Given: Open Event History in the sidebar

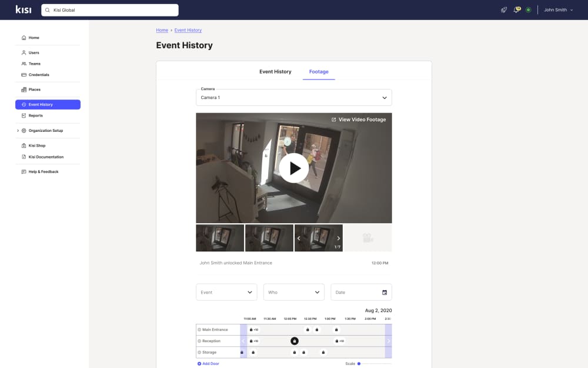Looking at the screenshot, I should 48,104.
